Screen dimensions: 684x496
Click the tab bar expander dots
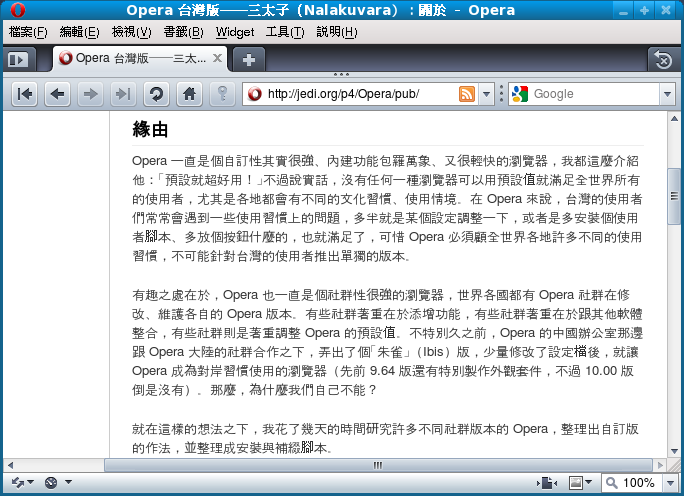click(341, 74)
